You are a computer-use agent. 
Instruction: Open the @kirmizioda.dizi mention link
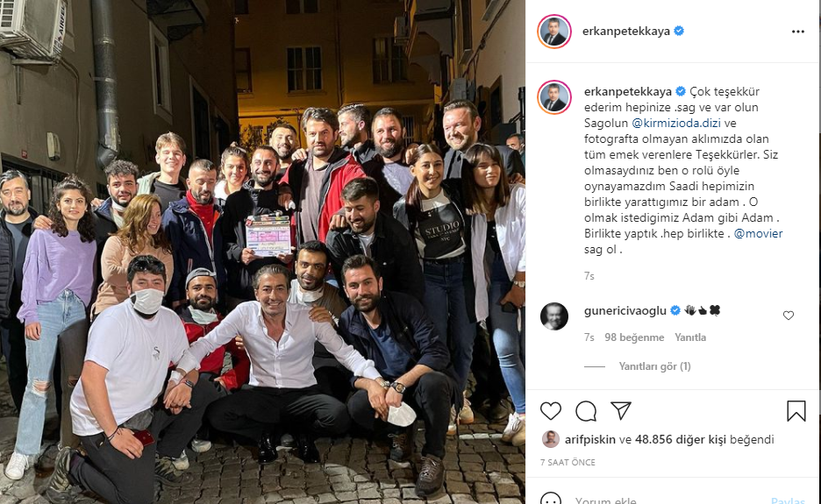(x=676, y=123)
